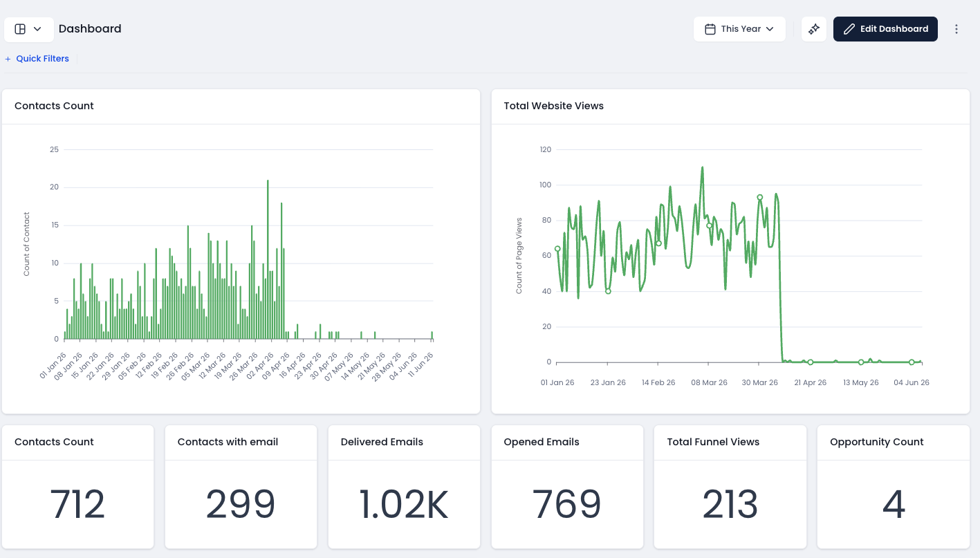Click the 213 total funnel views value
The image size is (980, 558).
click(x=730, y=504)
